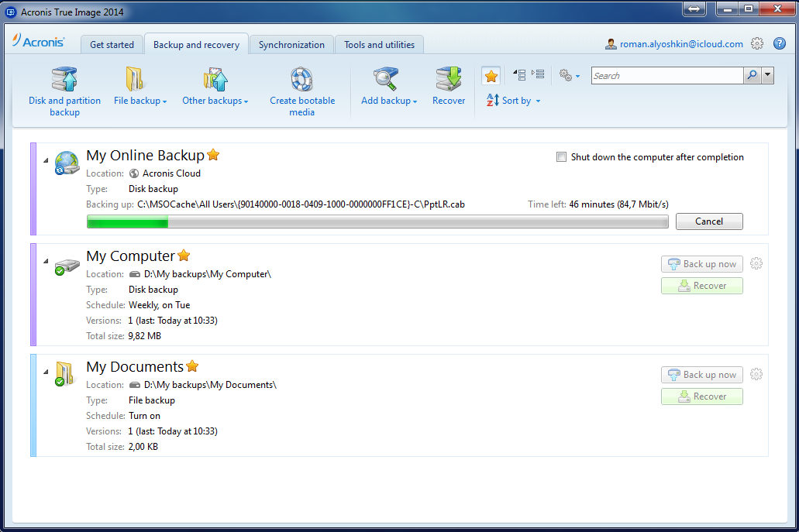Click Back up now for My Computer
This screenshot has height=532, width=799.
coord(701,264)
